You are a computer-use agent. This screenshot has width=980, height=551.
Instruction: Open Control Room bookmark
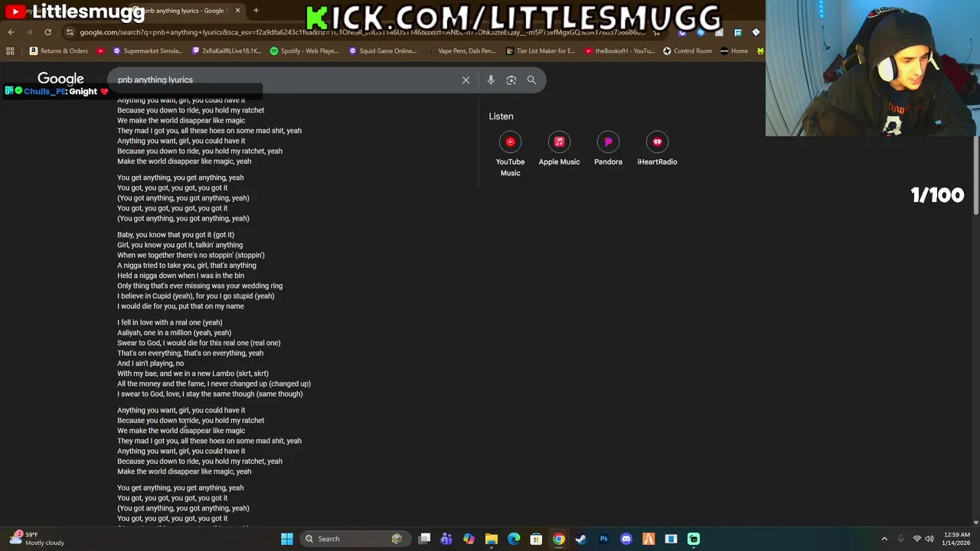tap(687, 51)
